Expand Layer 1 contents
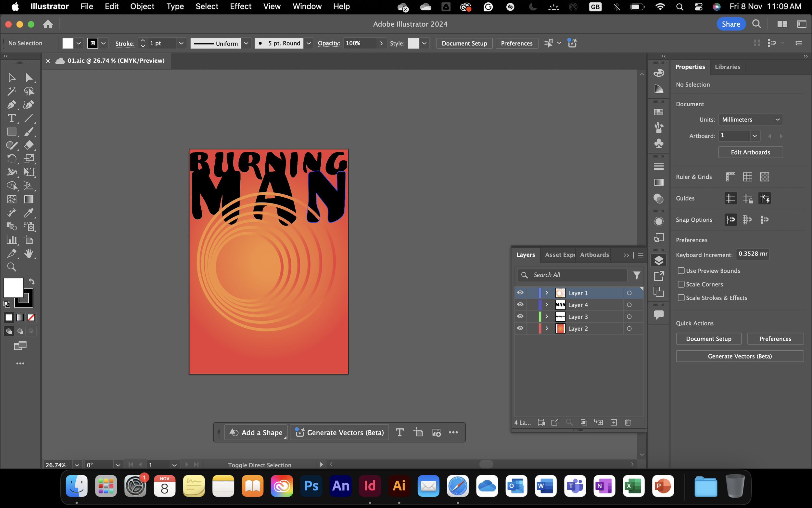 pyautogui.click(x=547, y=293)
